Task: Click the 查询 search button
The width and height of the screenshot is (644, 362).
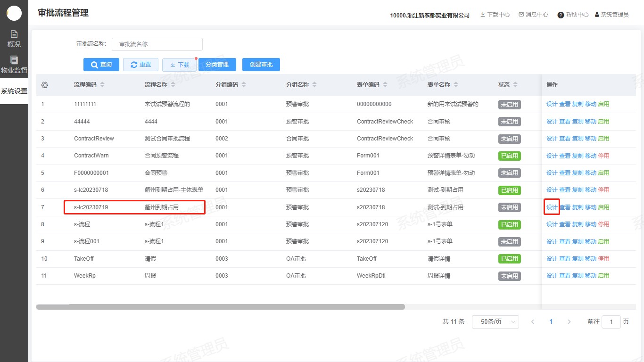Action: (x=101, y=65)
